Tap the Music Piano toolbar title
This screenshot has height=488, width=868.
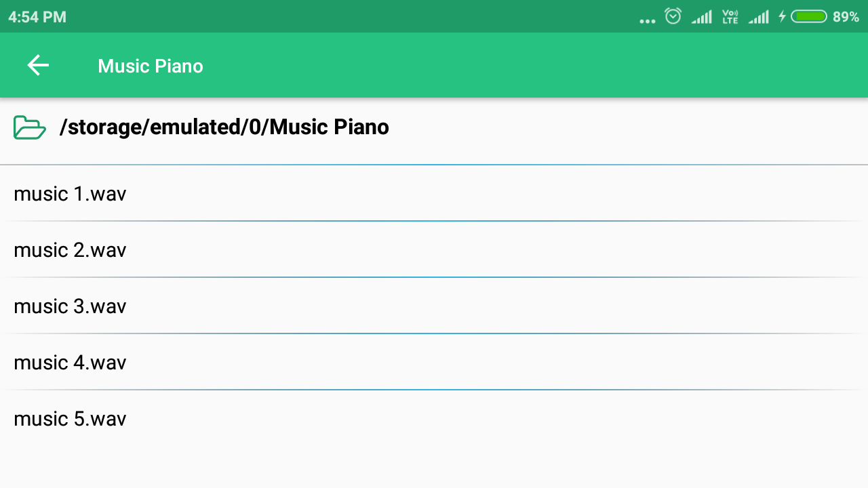click(x=151, y=66)
